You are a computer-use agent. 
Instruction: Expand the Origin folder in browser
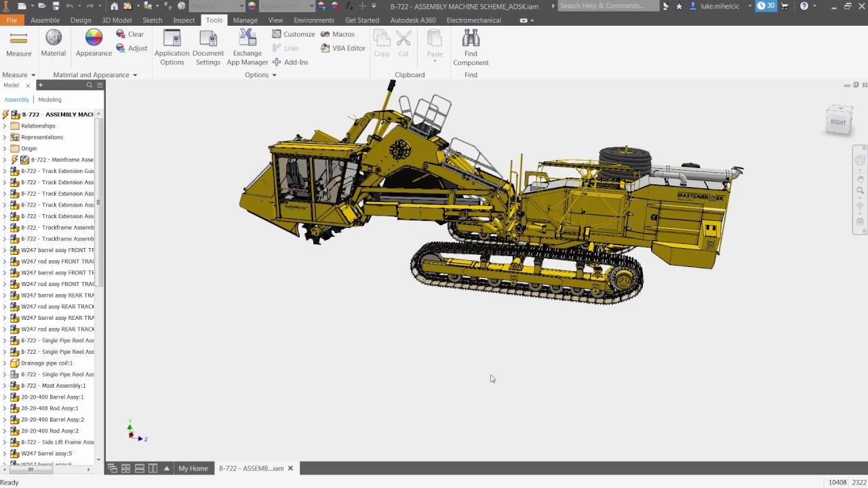5,148
